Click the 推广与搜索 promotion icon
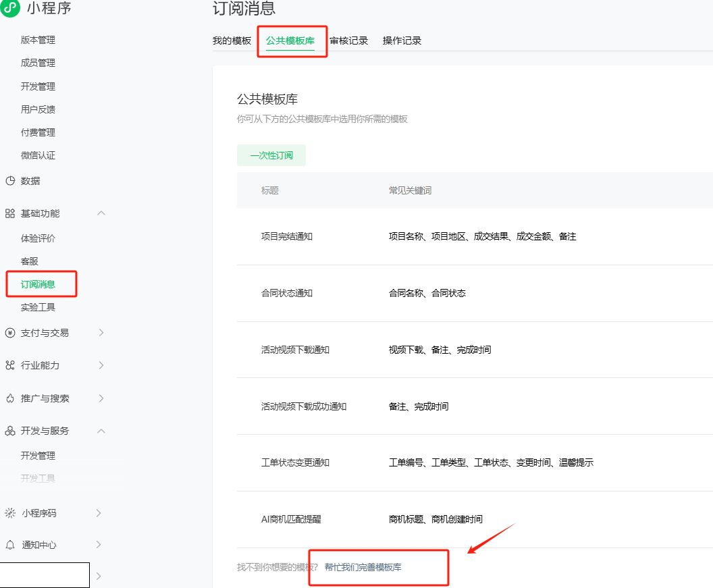 (x=10, y=398)
